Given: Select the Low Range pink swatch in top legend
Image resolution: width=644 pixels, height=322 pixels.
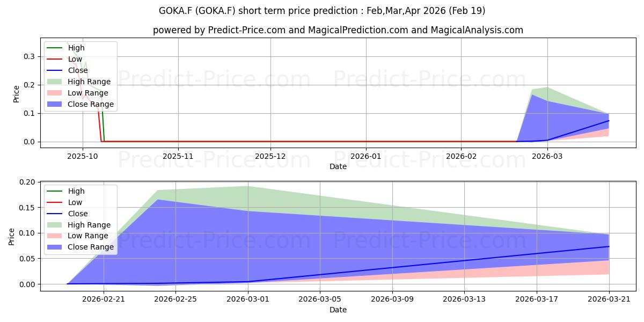Looking at the screenshot, I should (x=55, y=93).
